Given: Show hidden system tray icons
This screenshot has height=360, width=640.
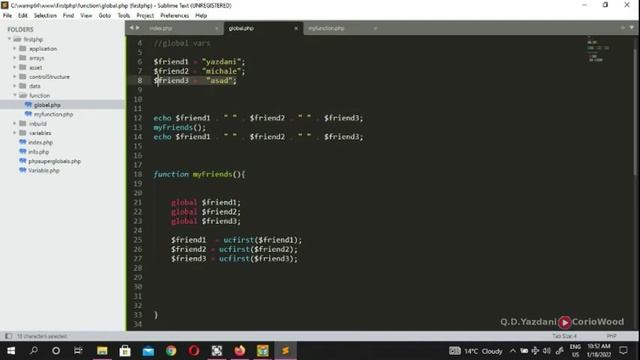Looking at the screenshot, I should pyautogui.click(x=513, y=351).
